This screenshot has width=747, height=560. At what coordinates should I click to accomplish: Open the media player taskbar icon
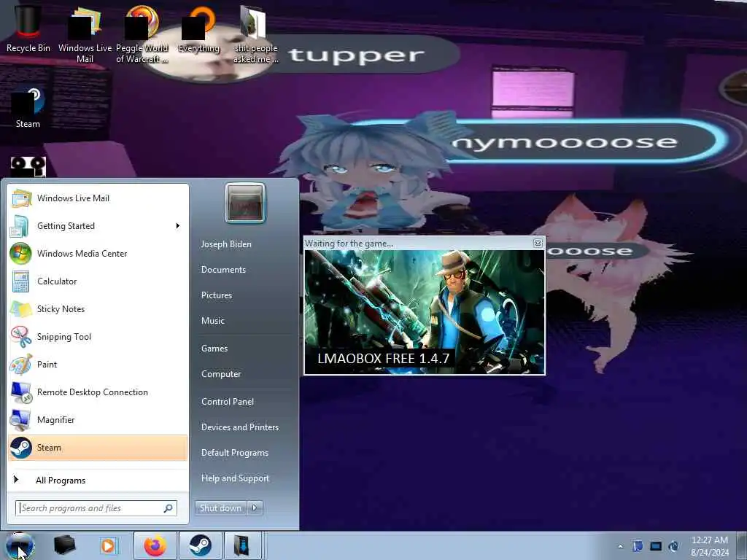tap(109, 545)
